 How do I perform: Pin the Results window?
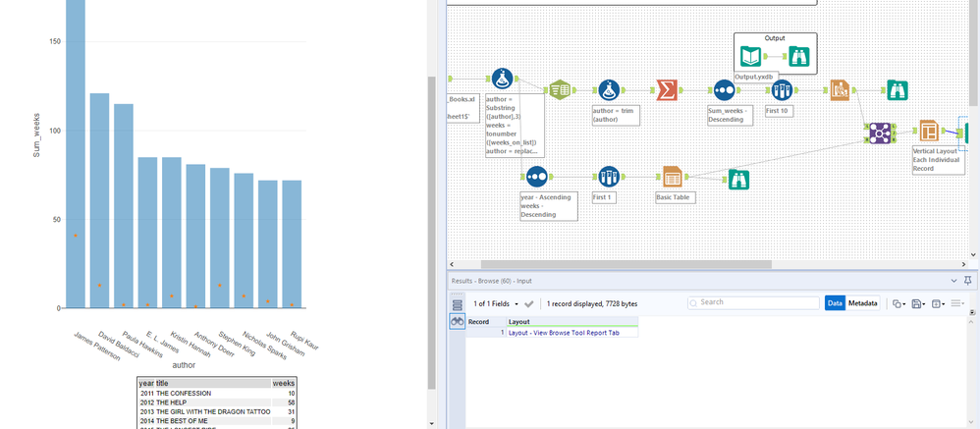(968, 281)
